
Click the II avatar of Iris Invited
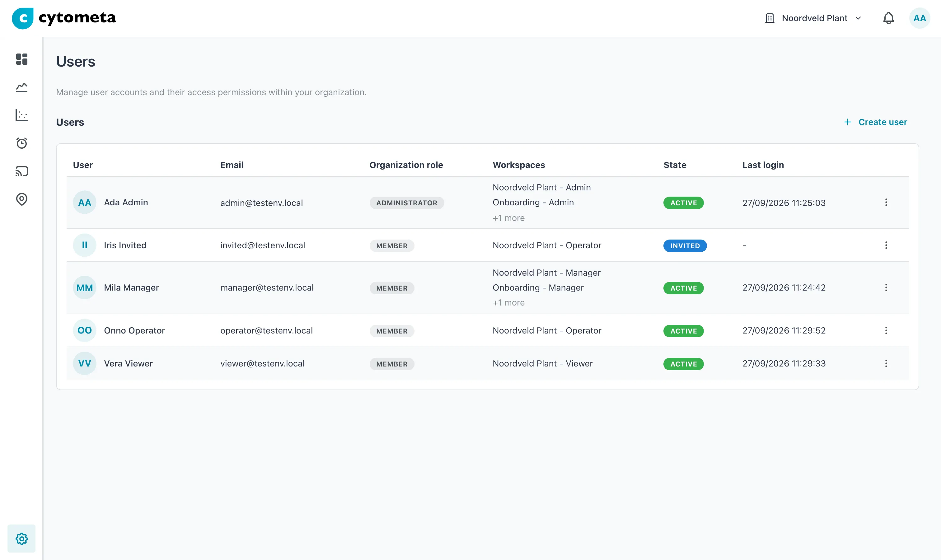pyautogui.click(x=85, y=245)
